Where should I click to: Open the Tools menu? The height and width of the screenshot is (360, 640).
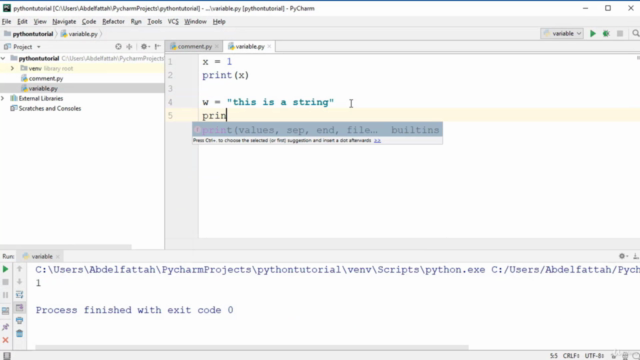click(154, 22)
